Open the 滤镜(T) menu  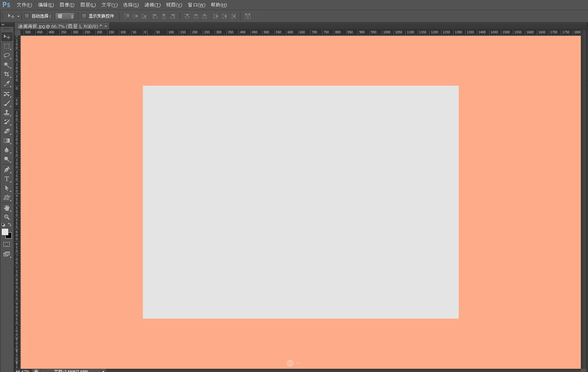click(x=152, y=5)
